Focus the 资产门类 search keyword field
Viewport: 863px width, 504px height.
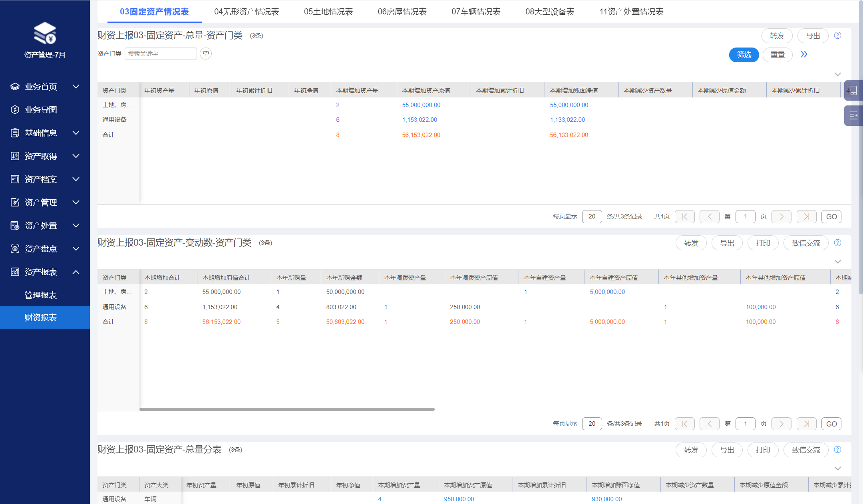tap(160, 54)
